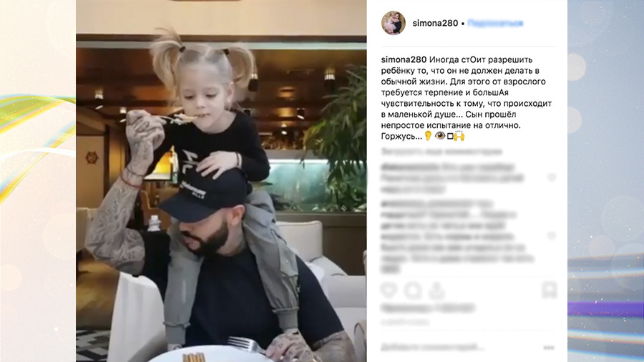The width and height of the screenshot is (644, 362).
Task: Focus the add a comment field
Action: (x=431, y=348)
